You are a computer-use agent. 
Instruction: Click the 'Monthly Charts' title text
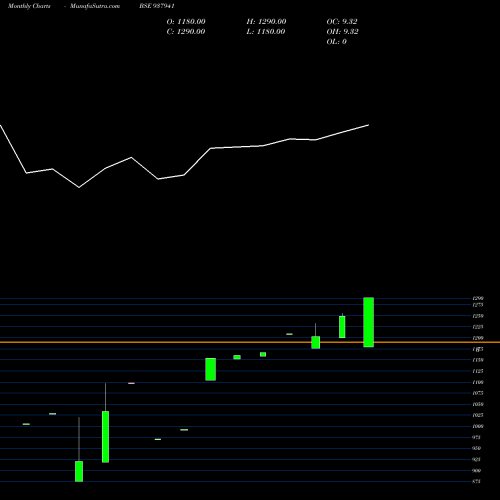[29, 6]
